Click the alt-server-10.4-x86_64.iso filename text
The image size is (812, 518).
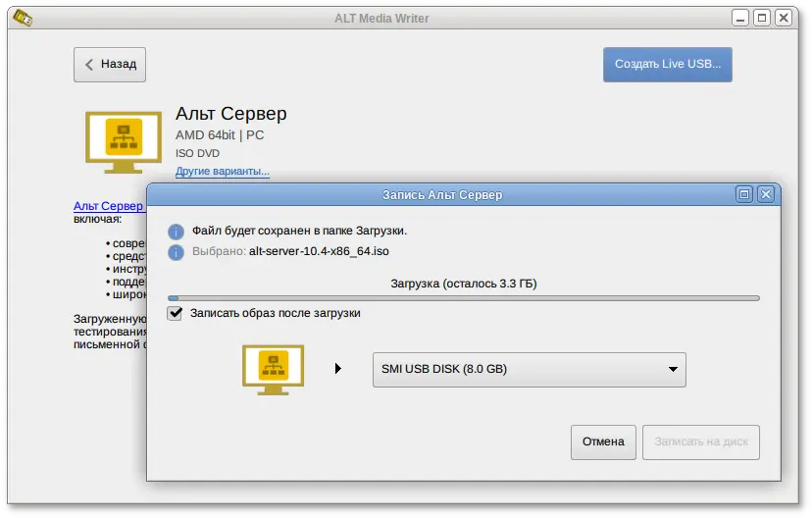pyautogui.click(x=320, y=252)
